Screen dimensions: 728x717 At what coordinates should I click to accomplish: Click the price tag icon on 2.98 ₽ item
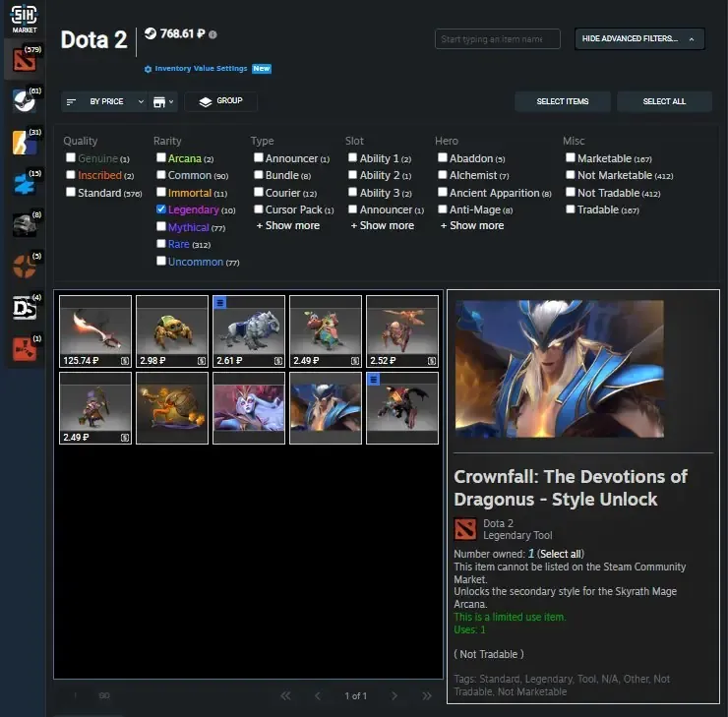pyautogui.click(x=202, y=361)
